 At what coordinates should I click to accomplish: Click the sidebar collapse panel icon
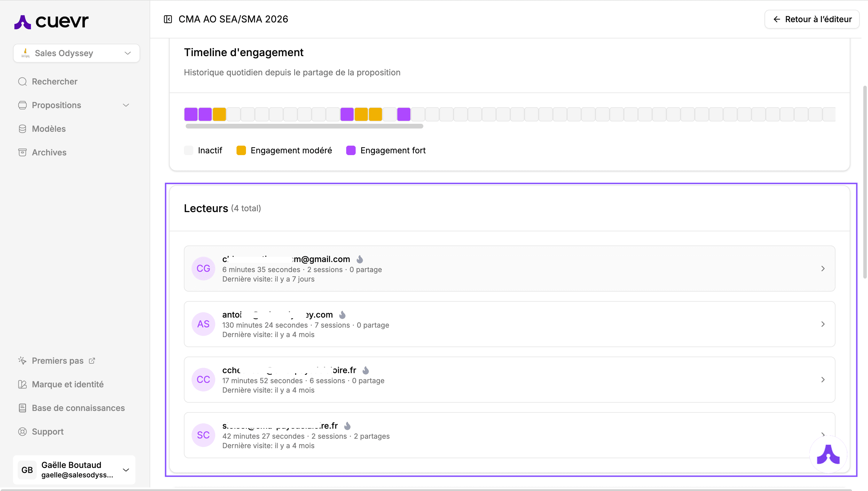click(168, 19)
